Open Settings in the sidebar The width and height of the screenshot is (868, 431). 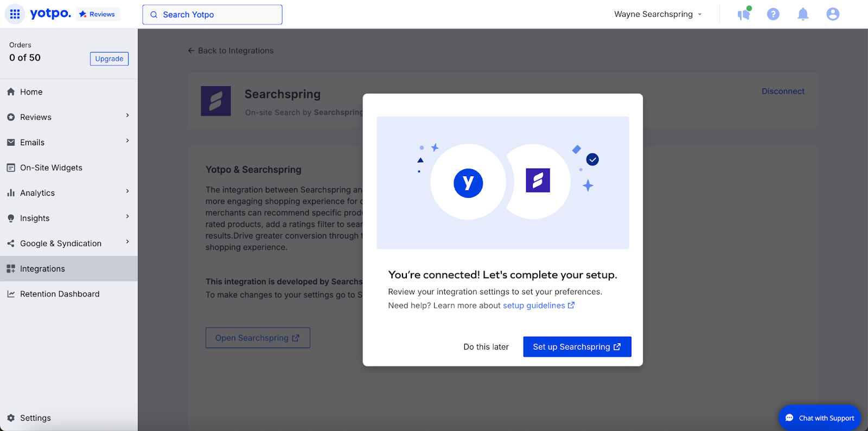[x=69, y=418]
